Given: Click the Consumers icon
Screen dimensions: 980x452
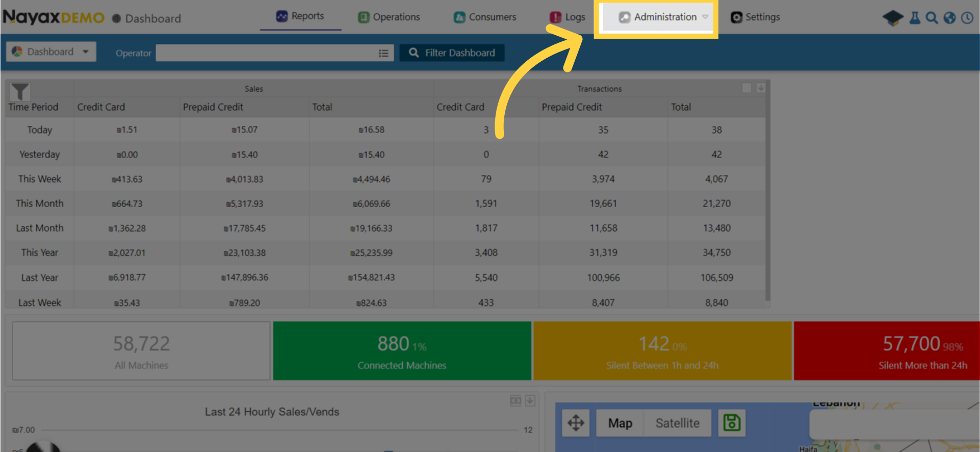Looking at the screenshot, I should (x=459, y=17).
